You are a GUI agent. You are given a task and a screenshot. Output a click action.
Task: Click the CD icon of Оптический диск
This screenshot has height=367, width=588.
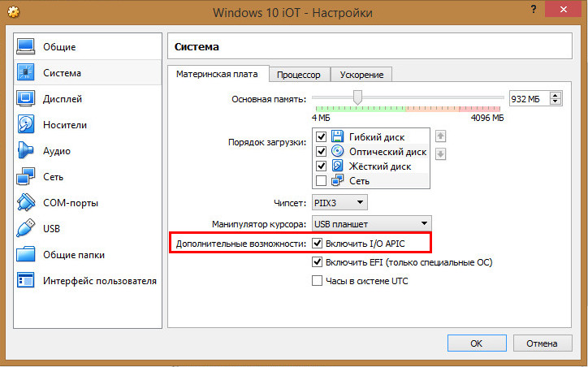[338, 151]
